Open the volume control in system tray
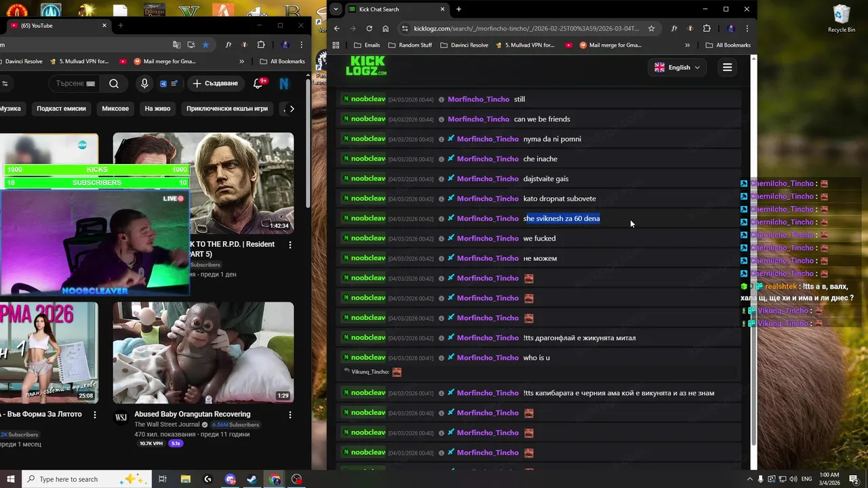The height and width of the screenshot is (488, 868). point(794,479)
